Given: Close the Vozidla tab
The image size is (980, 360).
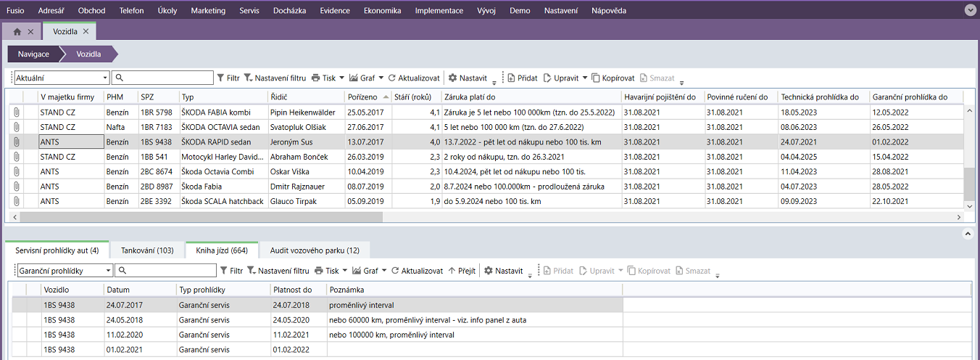Looking at the screenshot, I should pos(86,32).
